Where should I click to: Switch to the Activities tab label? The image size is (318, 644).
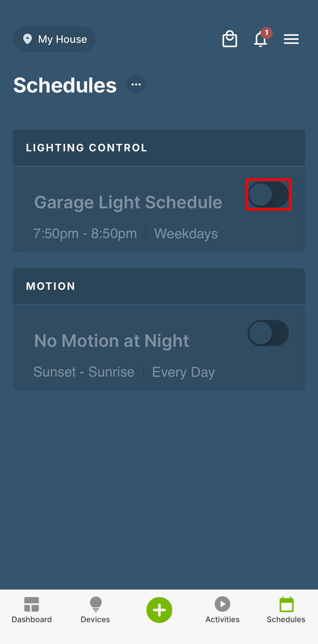click(x=222, y=619)
